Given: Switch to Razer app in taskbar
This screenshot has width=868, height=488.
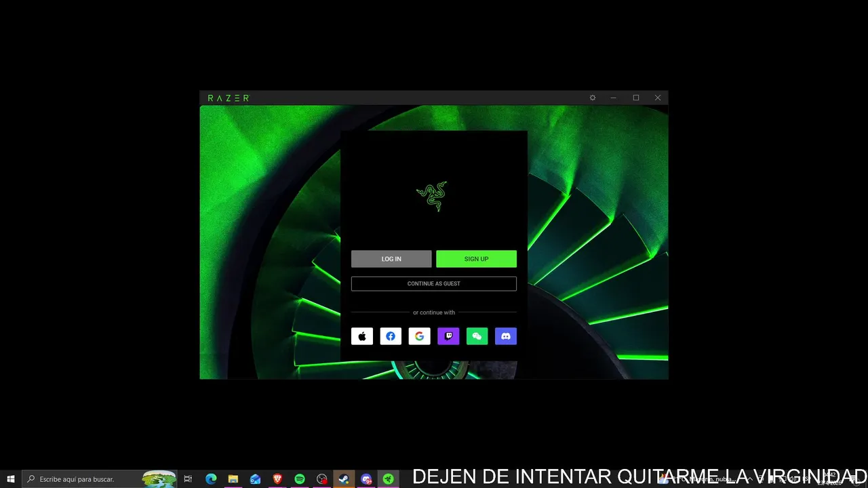Looking at the screenshot, I should [x=389, y=479].
